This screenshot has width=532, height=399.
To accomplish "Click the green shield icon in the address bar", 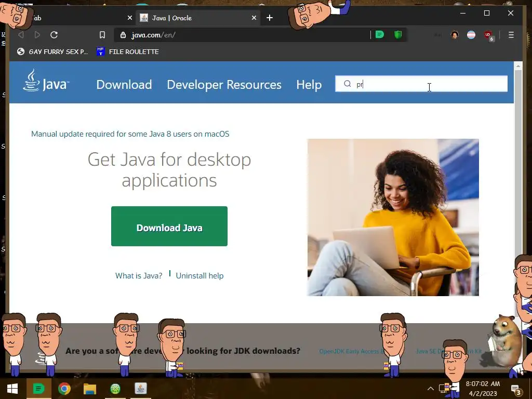I will click(398, 35).
